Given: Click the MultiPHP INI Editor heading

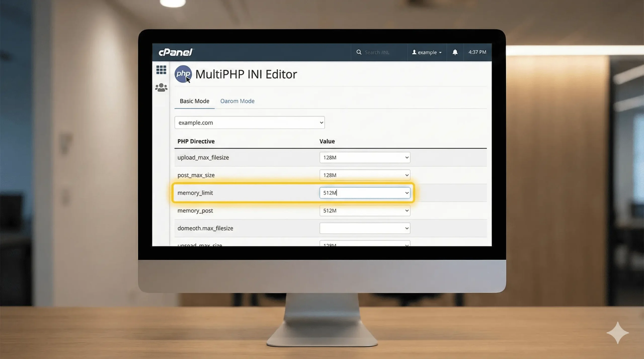Looking at the screenshot, I should coord(246,74).
